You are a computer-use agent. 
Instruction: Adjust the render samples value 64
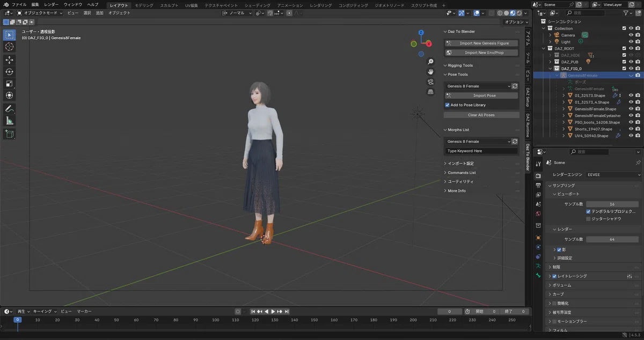612,239
